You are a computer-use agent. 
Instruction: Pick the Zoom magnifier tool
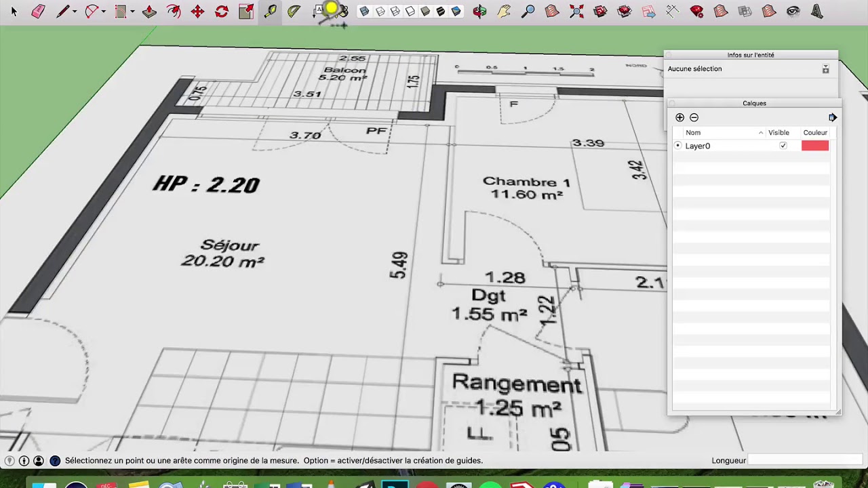click(528, 12)
